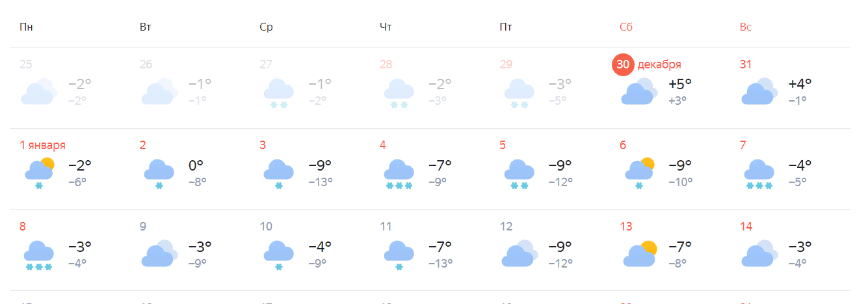The width and height of the screenshot is (868, 304).
Task: Click the snow cloud icon for the 8th
Action: [39, 255]
